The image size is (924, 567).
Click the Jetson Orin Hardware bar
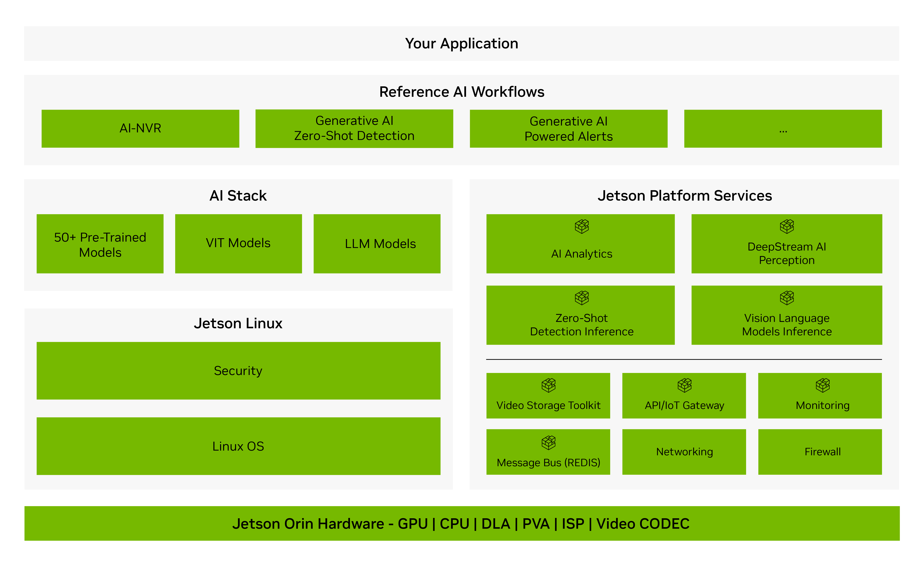coord(462,523)
